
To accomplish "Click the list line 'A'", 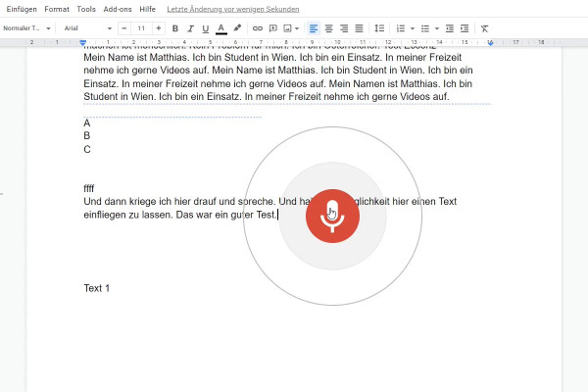I will pos(87,123).
